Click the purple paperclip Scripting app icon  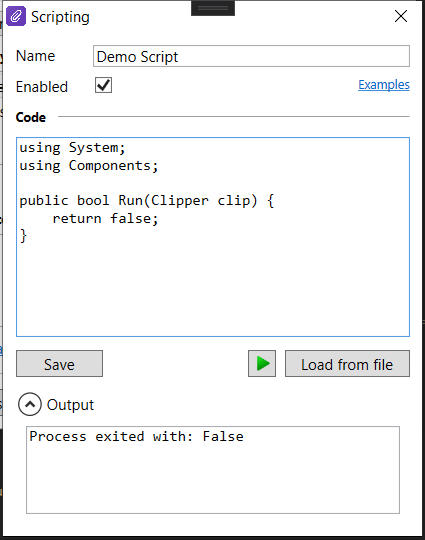pos(16,16)
